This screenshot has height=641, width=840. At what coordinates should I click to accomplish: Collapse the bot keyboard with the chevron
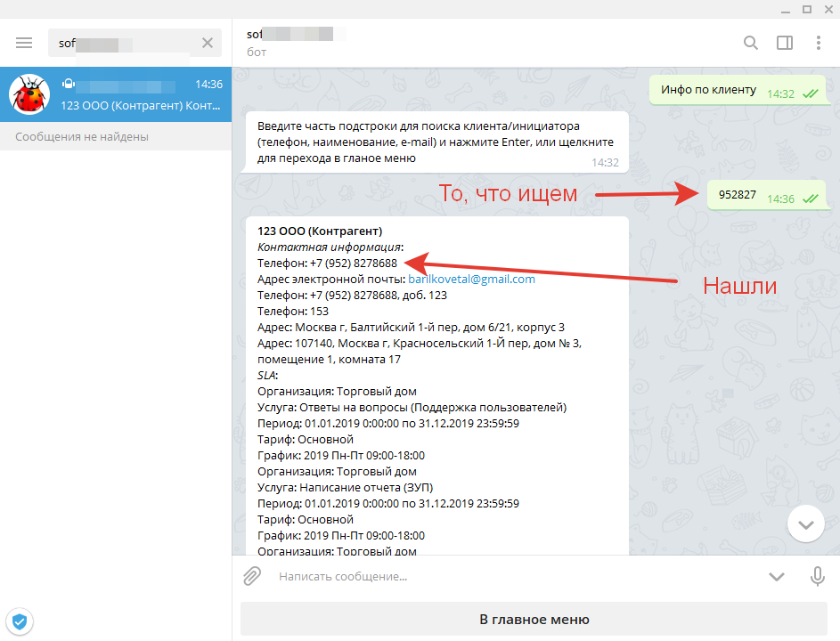click(x=776, y=576)
